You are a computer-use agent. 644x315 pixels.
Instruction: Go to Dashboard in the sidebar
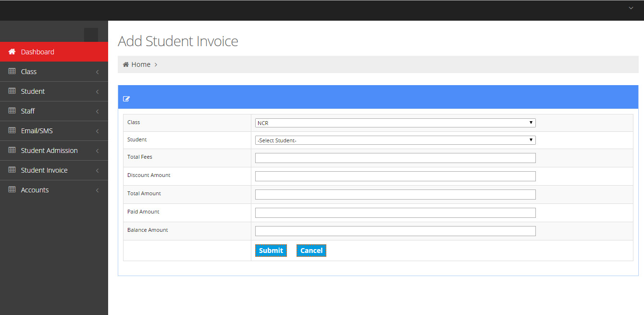37,52
